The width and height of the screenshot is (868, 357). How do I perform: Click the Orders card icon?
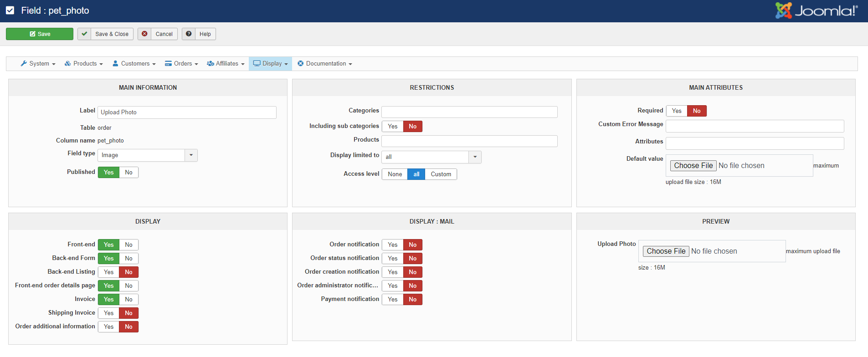168,64
